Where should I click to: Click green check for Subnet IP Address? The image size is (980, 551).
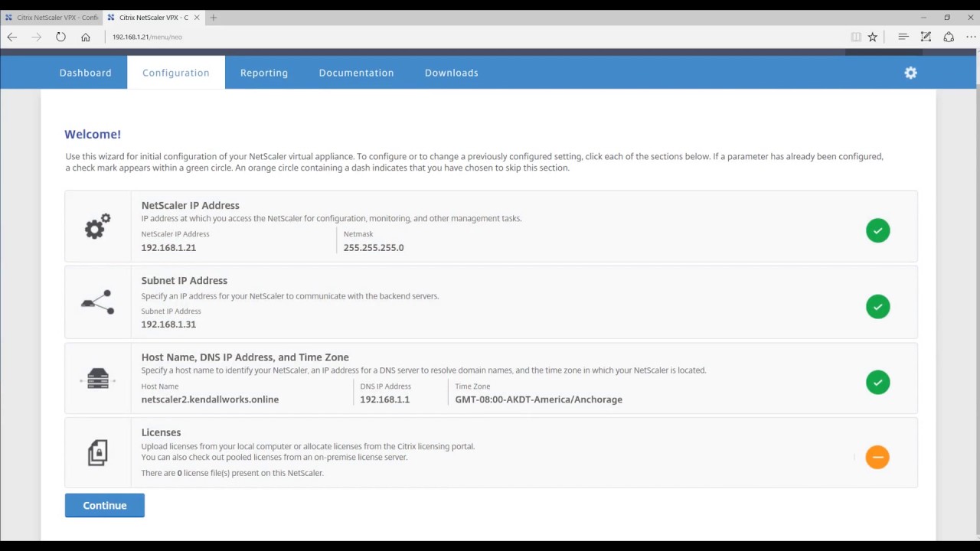point(878,306)
